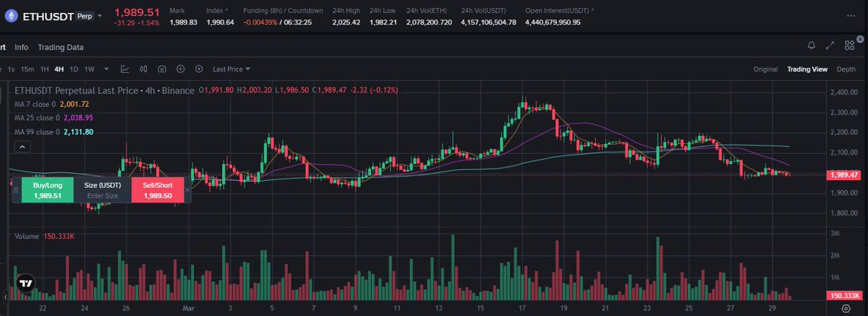Switch to the Info tab
The image size is (868, 316).
tap(22, 47)
